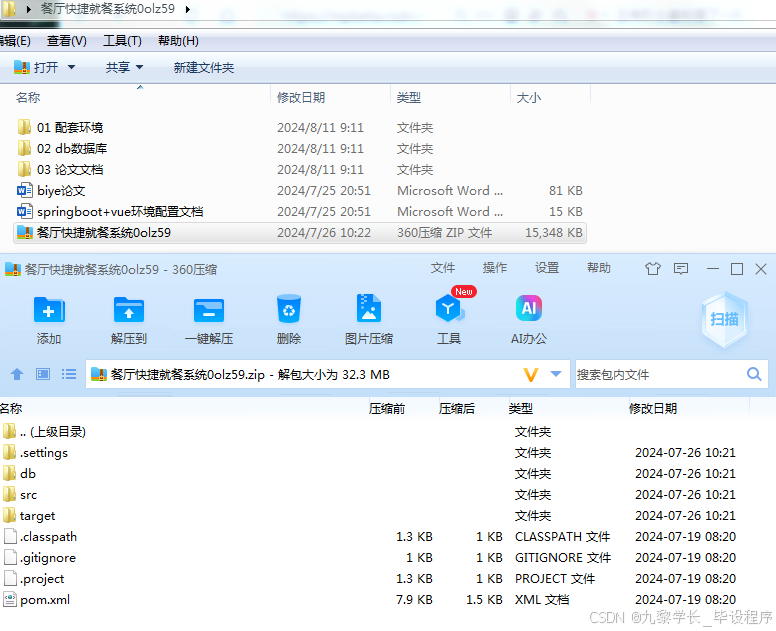
Task: Open the skin (shirt) icon in the title bar
Action: [x=653, y=269]
